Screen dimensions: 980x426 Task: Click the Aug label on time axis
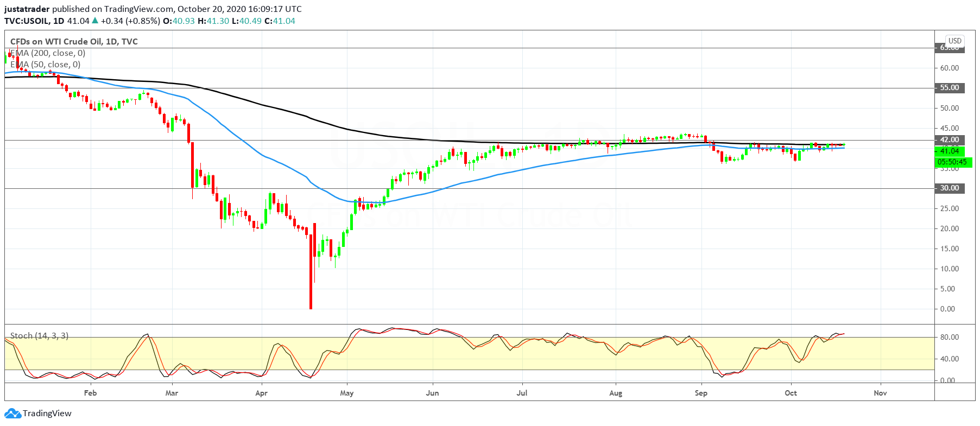pos(616,393)
